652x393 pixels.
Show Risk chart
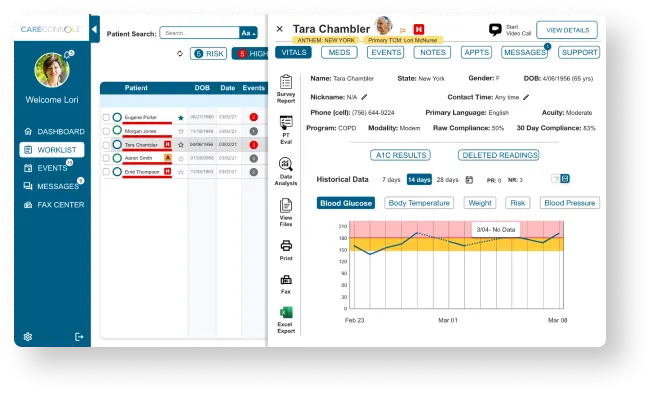[x=518, y=203]
